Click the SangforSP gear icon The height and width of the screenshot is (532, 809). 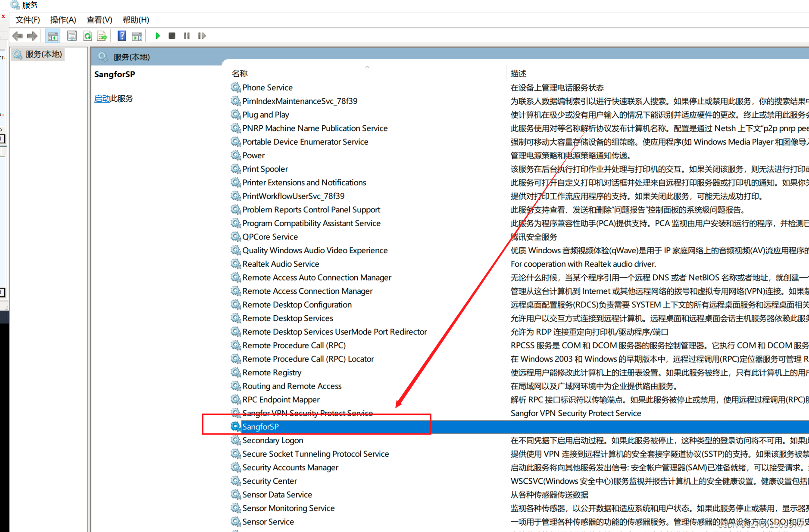click(x=236, y=427)
